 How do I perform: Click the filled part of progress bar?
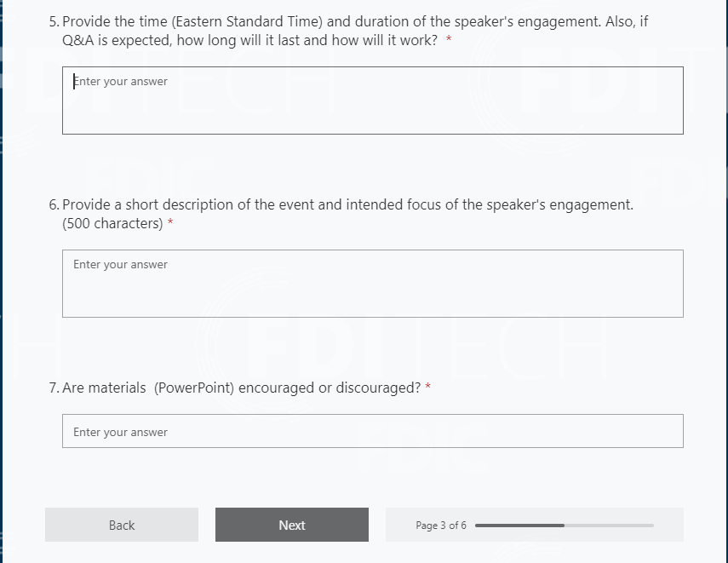click(x=519, y=526)
